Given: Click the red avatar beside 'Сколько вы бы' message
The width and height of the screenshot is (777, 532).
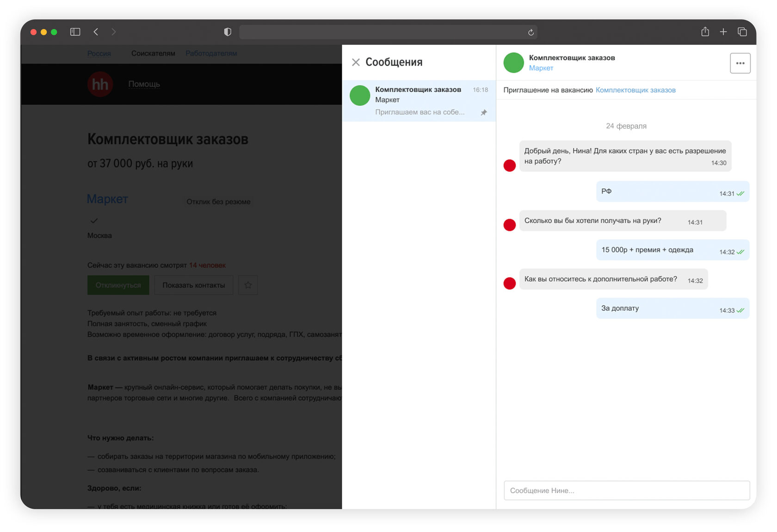Looking at the screenshot, I should pos(510,225).
